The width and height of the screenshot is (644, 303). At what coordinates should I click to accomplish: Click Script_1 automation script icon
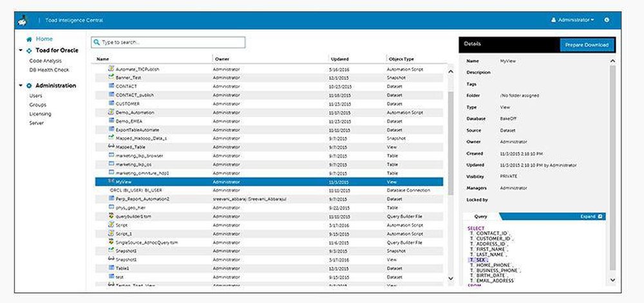(x=111, y=234)
